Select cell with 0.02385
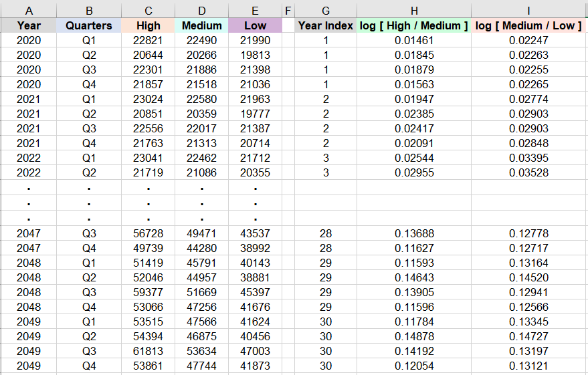This screenshot has height=375, width=588. coord(414,114)
